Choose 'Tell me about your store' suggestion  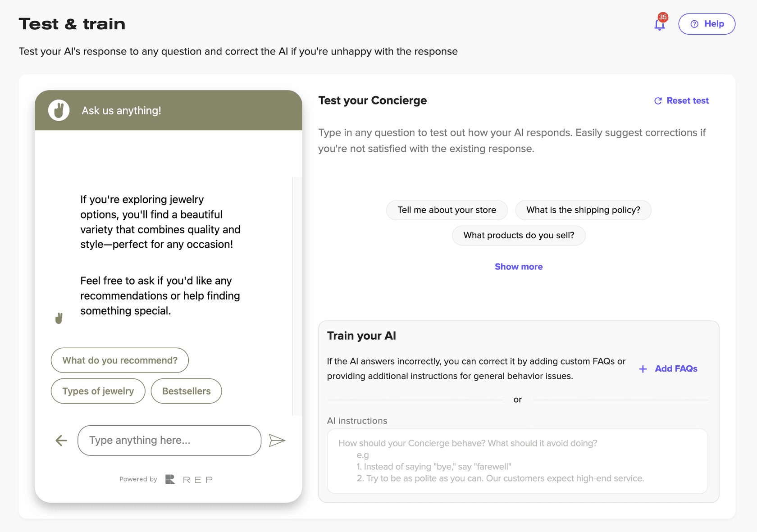point(447,210)
